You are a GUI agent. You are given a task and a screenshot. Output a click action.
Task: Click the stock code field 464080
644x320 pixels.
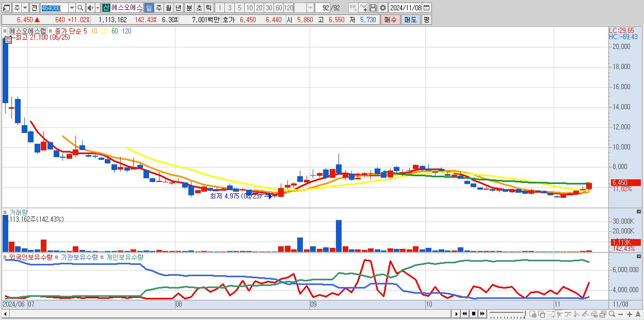54,8
